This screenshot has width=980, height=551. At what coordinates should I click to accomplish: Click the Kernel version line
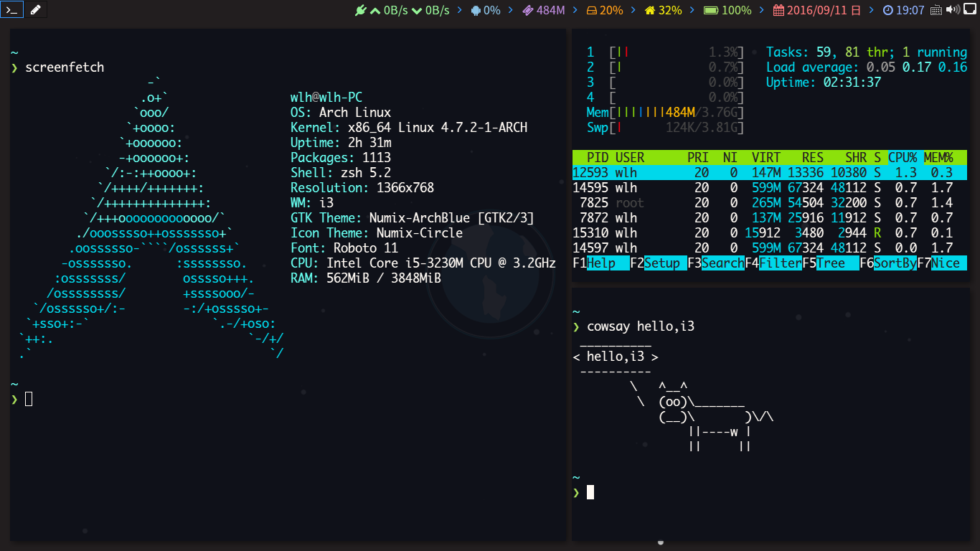coord(409,128)
